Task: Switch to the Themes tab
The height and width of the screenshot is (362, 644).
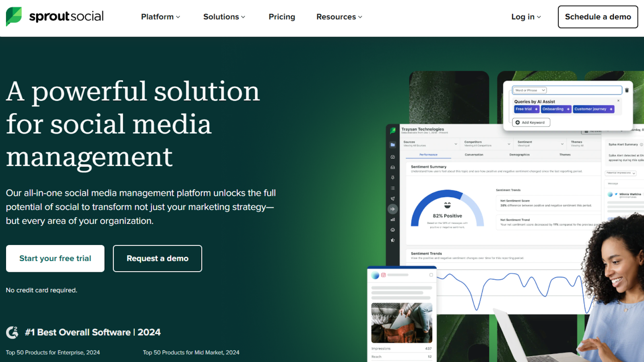Action: coord(565,155)
